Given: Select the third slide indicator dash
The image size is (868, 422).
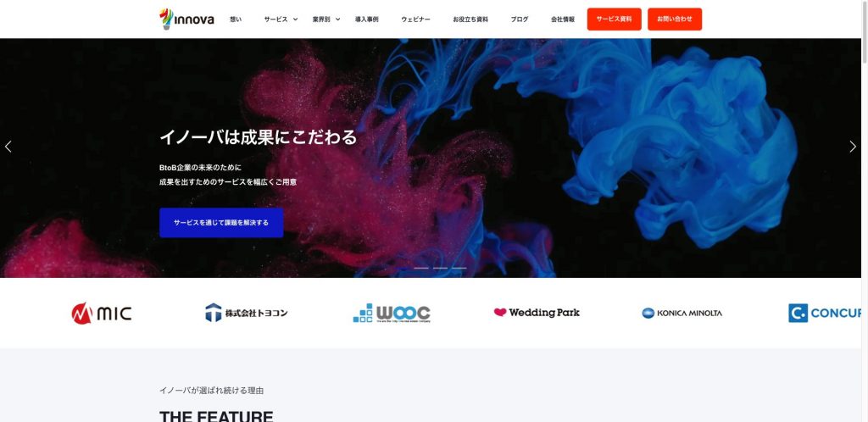Looking at the screenshot, I should click(x=459, y=269).
